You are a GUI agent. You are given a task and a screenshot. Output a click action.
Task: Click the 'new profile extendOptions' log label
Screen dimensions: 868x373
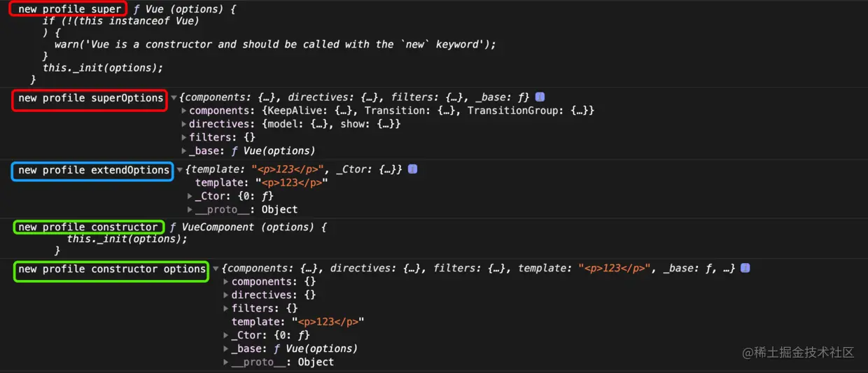click(94, 170)
